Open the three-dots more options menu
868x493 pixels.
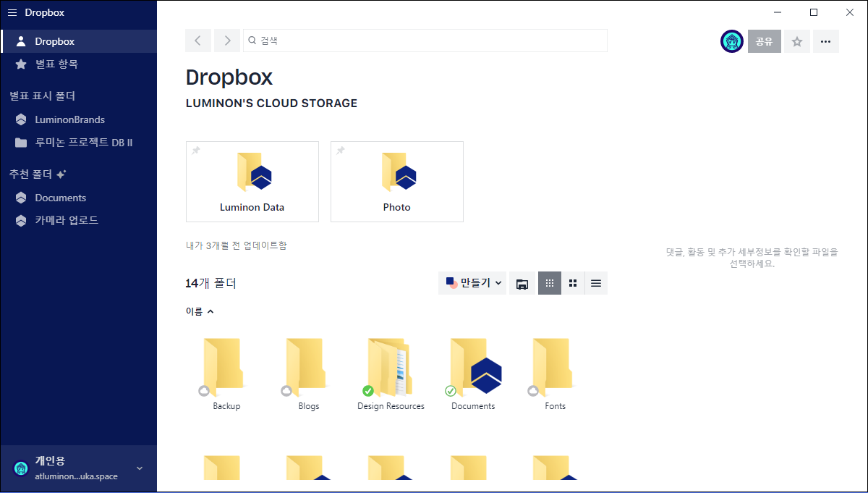pos(826,41)
